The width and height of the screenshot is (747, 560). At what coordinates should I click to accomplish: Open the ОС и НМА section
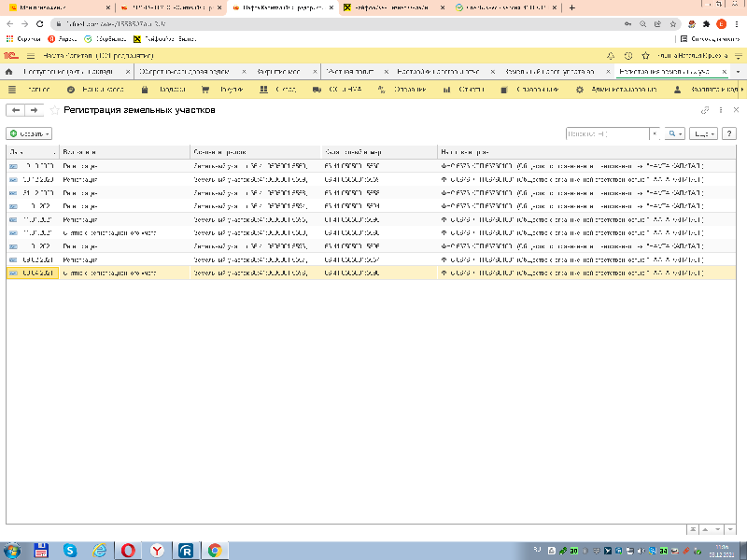tap(337, 89)
